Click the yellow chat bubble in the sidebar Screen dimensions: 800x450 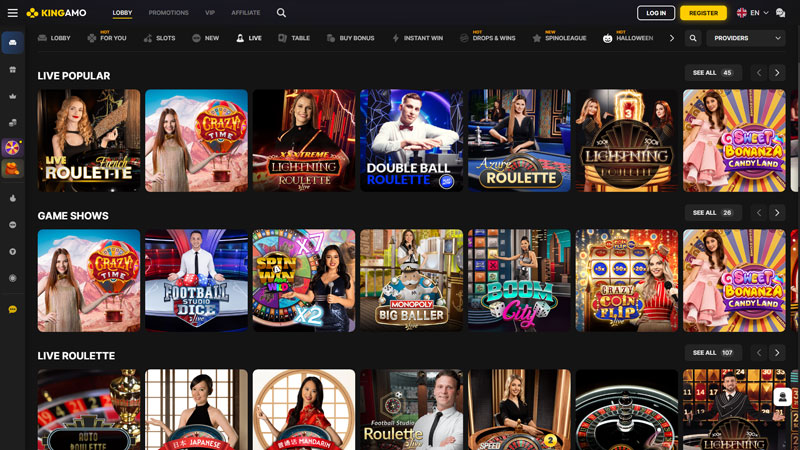pos(13,309)
